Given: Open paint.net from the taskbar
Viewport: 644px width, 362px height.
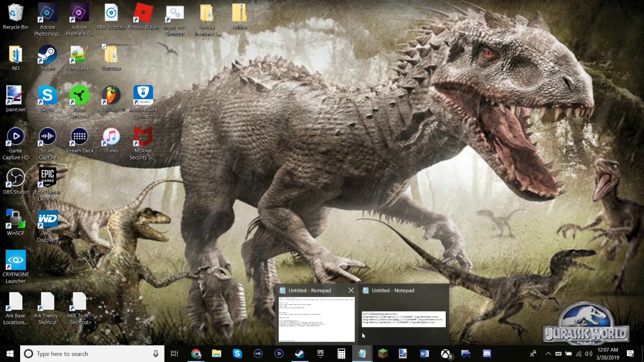Looking at the screenshot, I should coord(403,354).
